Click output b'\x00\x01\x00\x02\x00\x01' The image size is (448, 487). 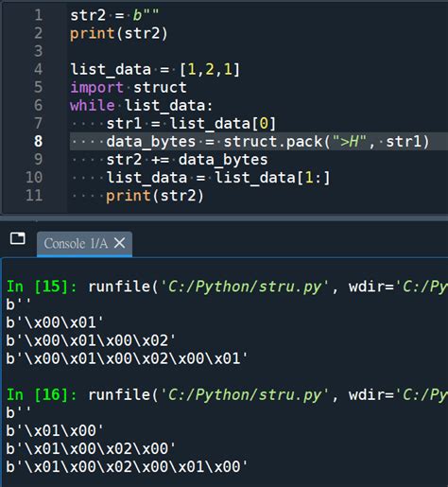127,358
